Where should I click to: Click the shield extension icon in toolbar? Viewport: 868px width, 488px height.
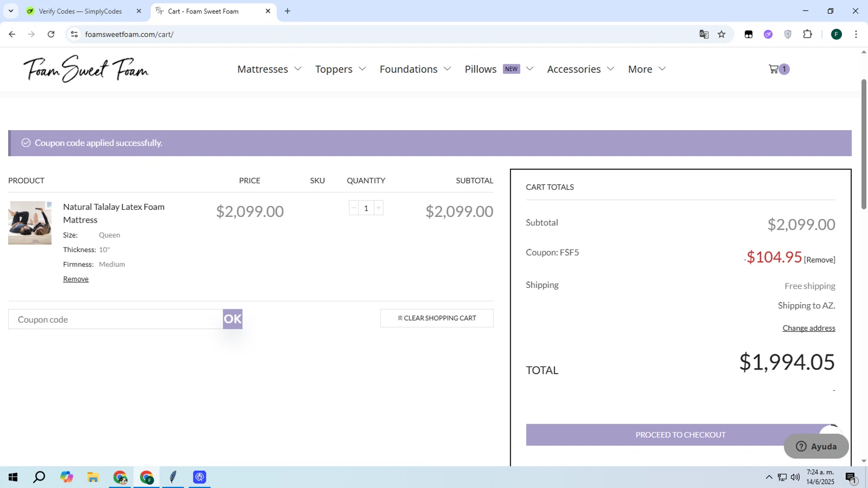click(788, 34)
